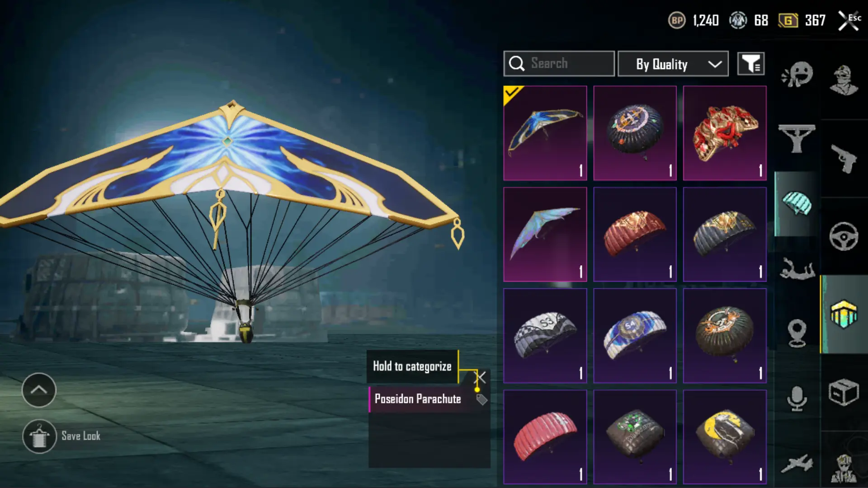Screen dimensions: 868x488
Task: Dismiss the Hold to categorize tooltip
Action: 481,377
